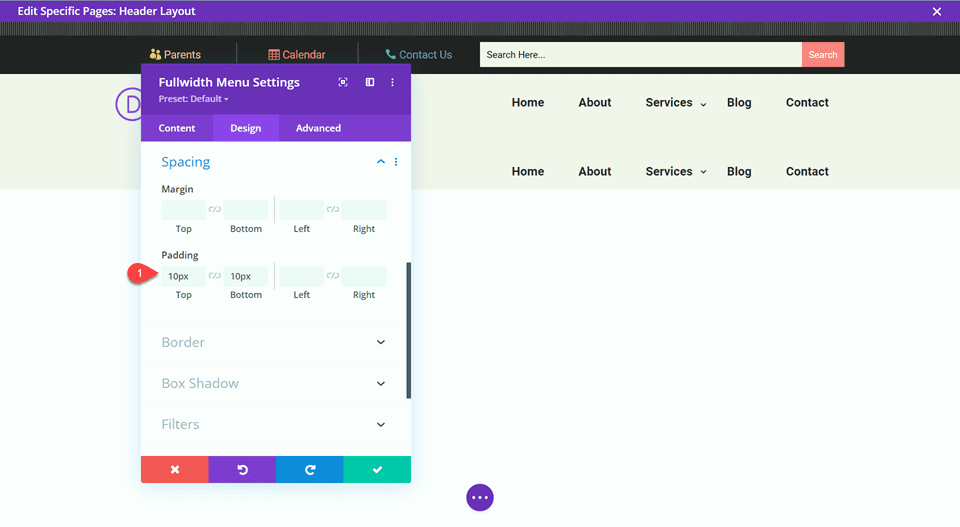Click the Search button

[x=822, y=54]
